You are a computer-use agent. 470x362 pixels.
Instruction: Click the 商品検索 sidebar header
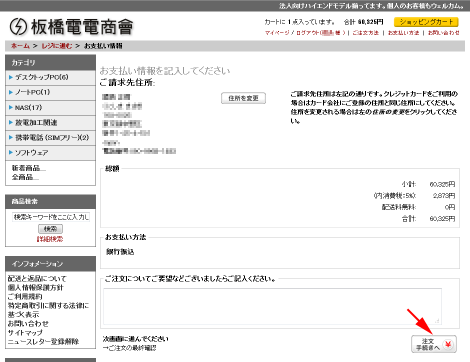[50, 201]
